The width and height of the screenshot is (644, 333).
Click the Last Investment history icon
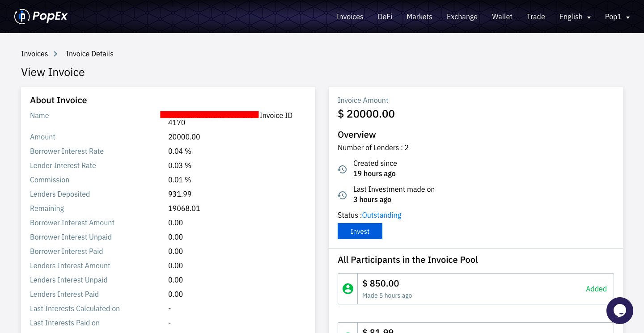point(342,195)
